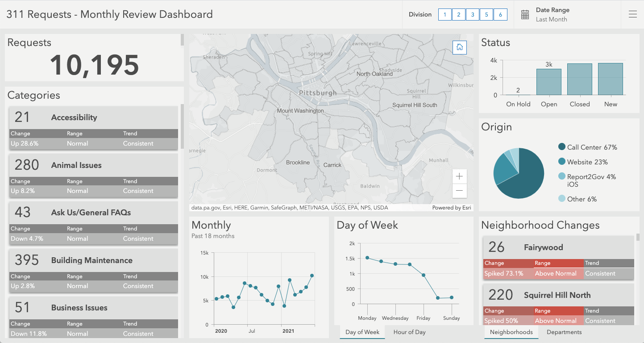The height and width of the screenshot is (343, 644).
Task: Switch to the Hour of Day tab
Action: click(x=409, y=332)
